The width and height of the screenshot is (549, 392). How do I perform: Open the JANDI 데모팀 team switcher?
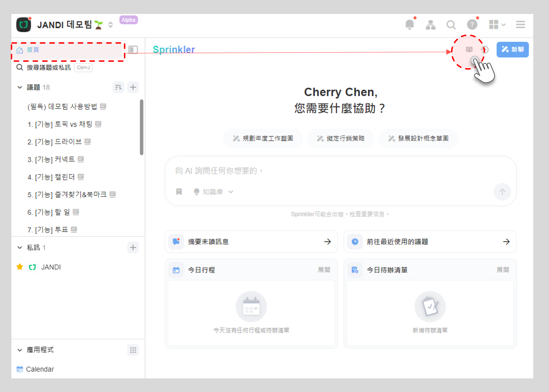click(x=65, y=25)
